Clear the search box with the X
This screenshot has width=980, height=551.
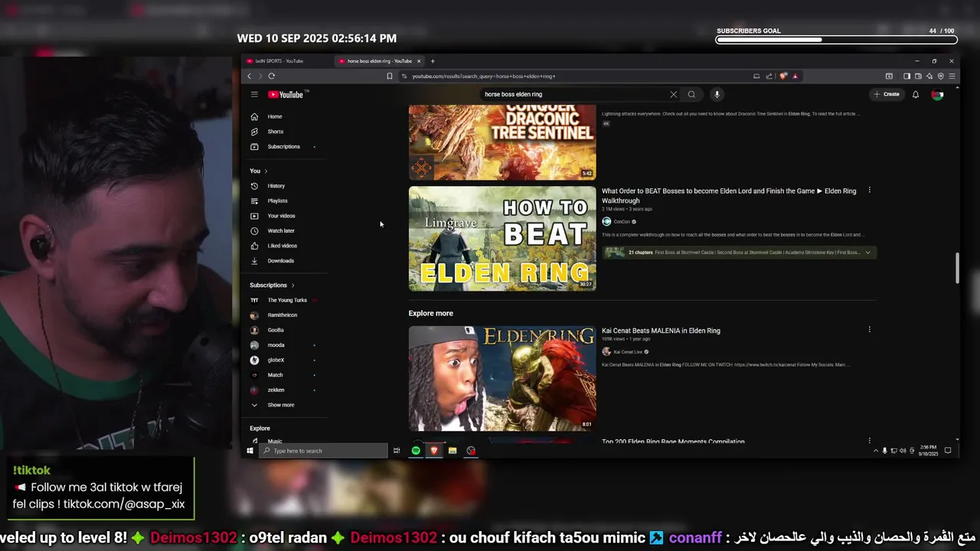coord(673,94)
